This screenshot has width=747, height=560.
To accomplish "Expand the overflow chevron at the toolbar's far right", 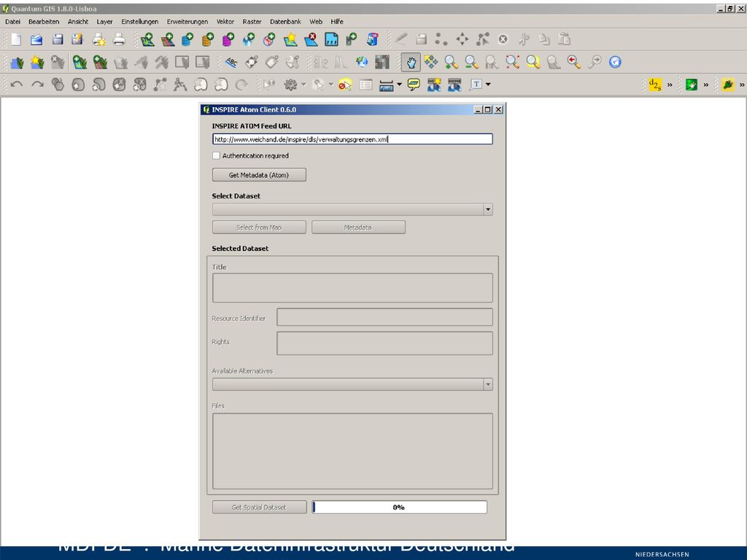I will (742, 85).
